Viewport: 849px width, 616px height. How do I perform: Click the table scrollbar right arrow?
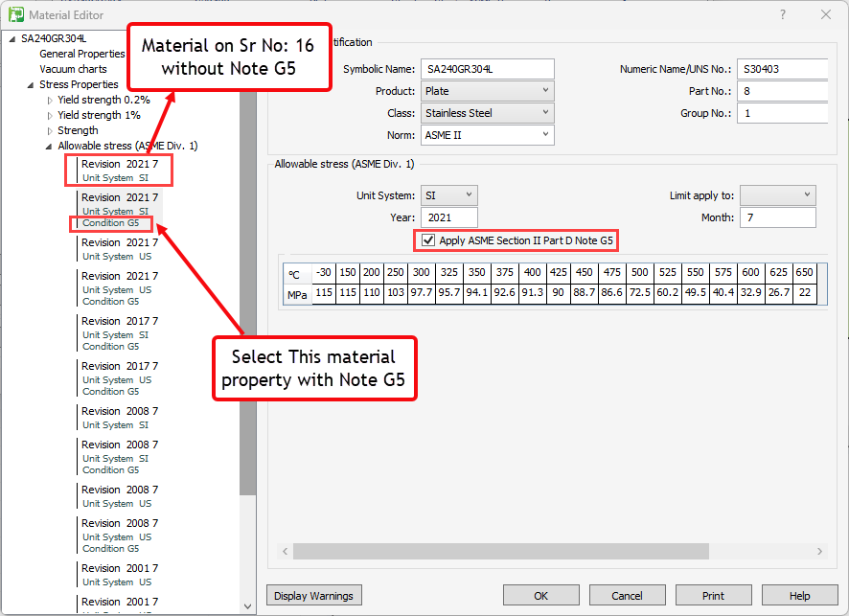(819, 551)
